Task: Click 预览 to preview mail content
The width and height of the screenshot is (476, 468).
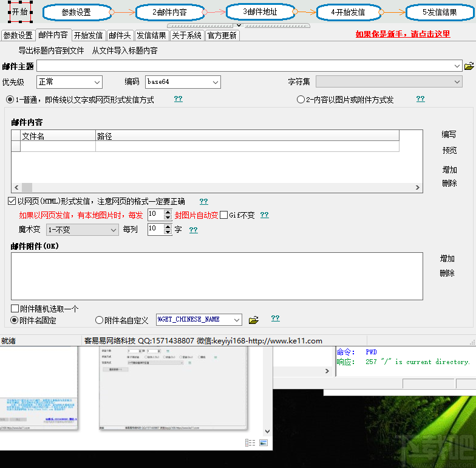Action: point(449,150)
